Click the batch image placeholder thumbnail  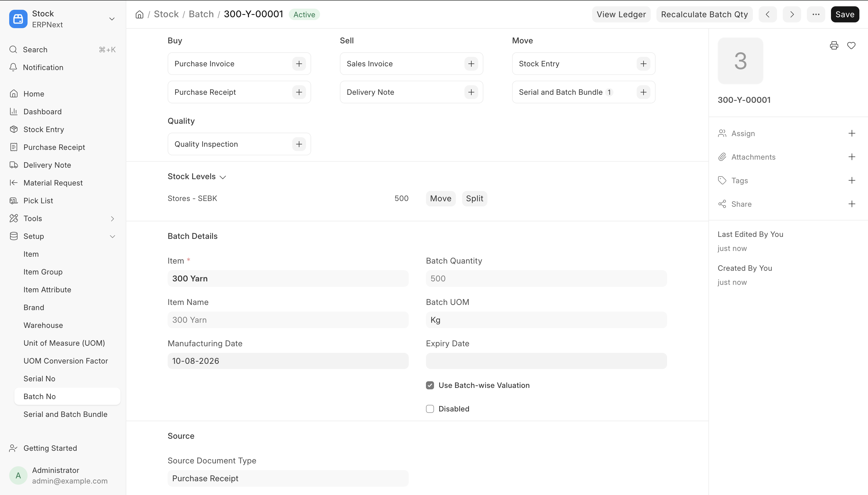[740, 61]
